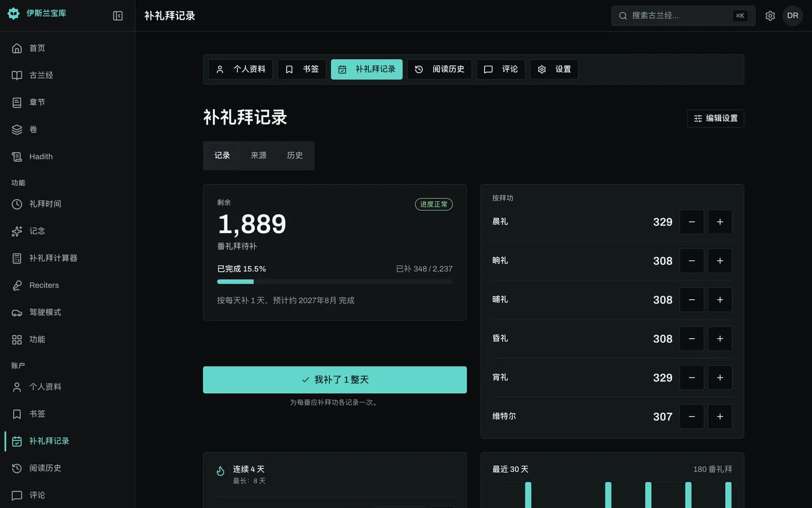This screenshot has height=508, width=812.
Task: Open sidebar 阅读历史 item
Action: click(x=67, y=468)
